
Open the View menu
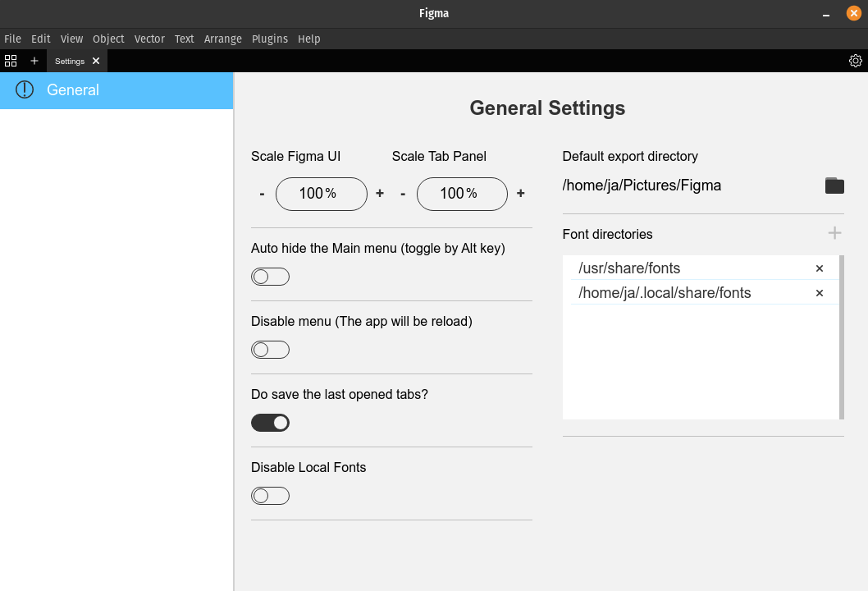click(x=71, y=39)
